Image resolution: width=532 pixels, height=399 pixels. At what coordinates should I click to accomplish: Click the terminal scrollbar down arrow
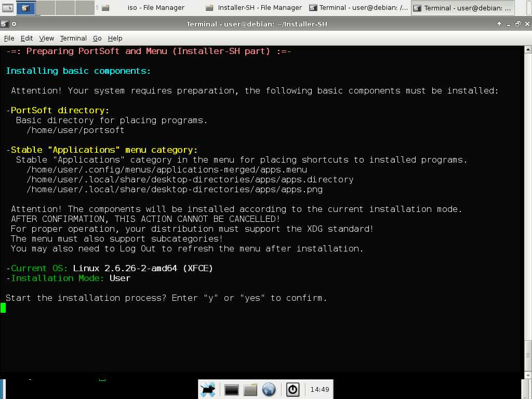pos(528,375)
